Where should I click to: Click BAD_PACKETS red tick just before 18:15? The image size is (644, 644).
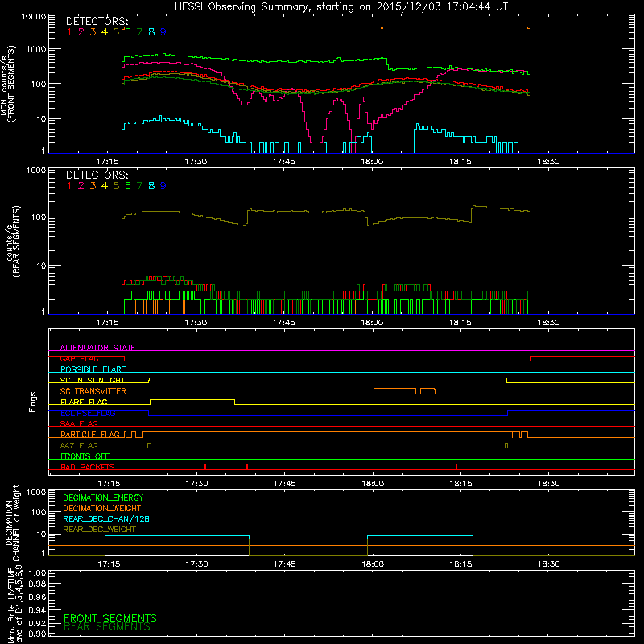tap(456, 467)
